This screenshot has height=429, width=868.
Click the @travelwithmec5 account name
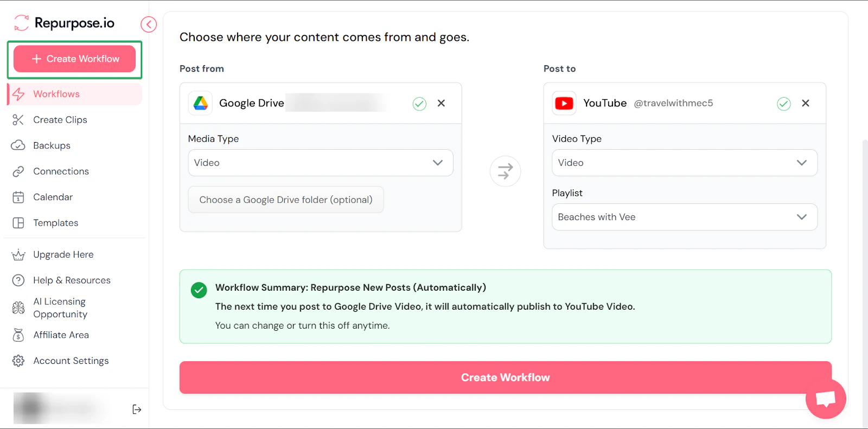click(x=673, y=103)
